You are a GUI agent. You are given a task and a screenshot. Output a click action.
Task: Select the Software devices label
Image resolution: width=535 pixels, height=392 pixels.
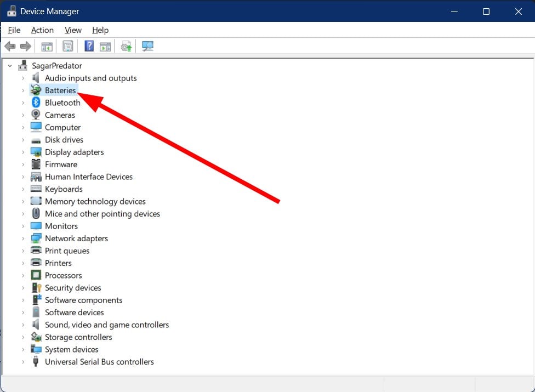75,312
